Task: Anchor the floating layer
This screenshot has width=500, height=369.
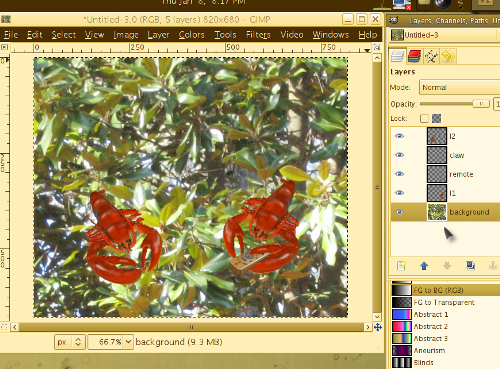Action: tap(493, 266)
